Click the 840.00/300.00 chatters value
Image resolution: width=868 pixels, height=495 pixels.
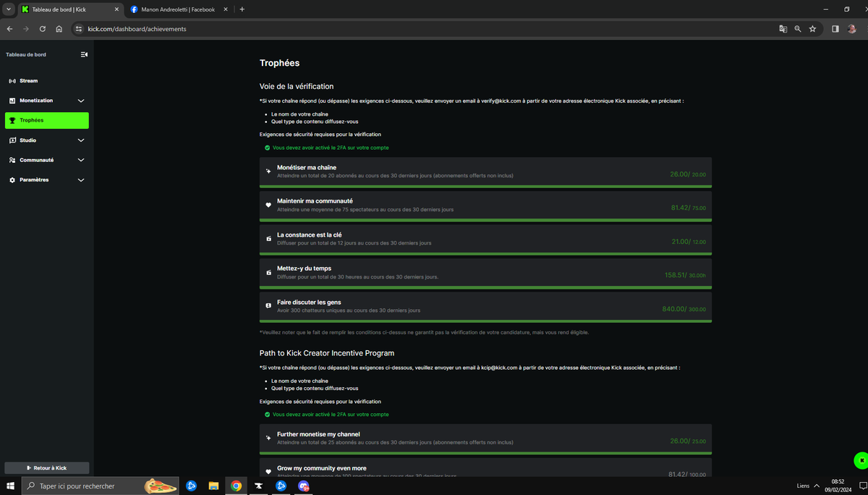coord(684,309)
